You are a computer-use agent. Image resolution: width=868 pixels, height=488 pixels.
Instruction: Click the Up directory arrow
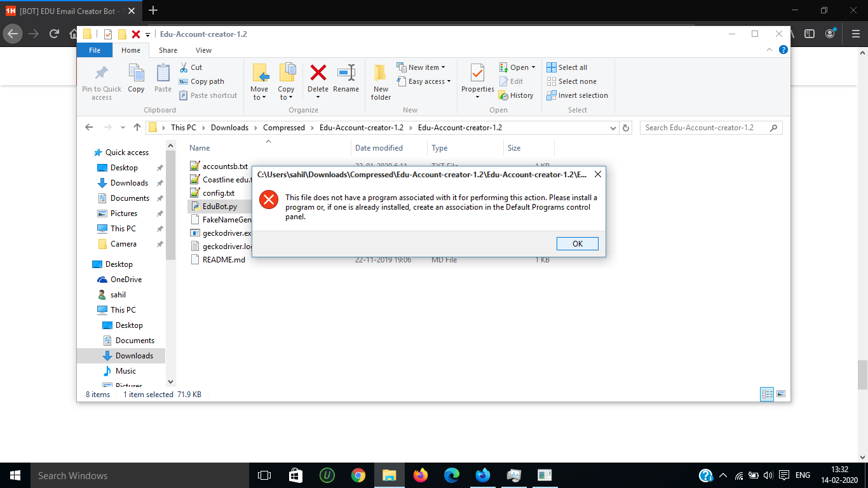(x=137, y=128)
